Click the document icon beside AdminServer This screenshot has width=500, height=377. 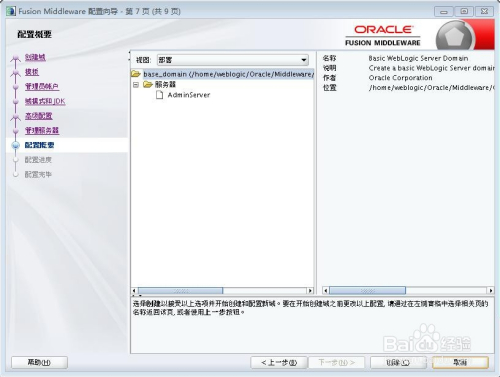[160, 95]
